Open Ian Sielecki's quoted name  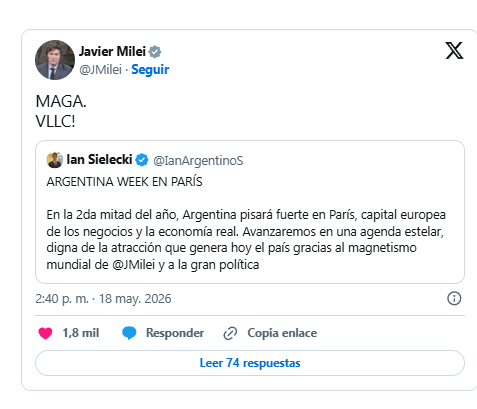(x=99, y=160)
